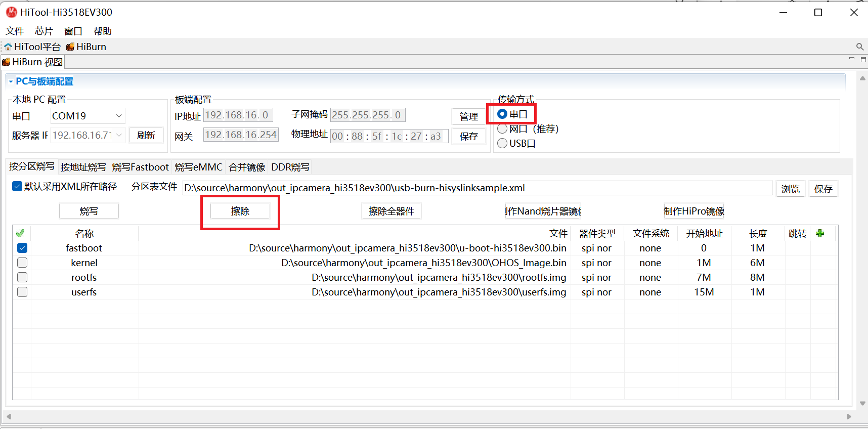Open the COM19 serial port dropdown

[x=119, y=116]
